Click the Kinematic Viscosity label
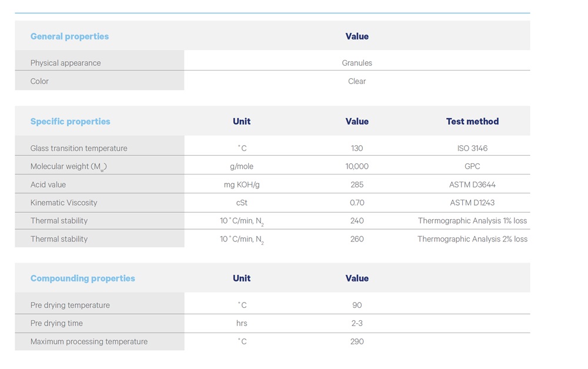The height and width of the screenshot is (369, 588). [x=64, y=203]
